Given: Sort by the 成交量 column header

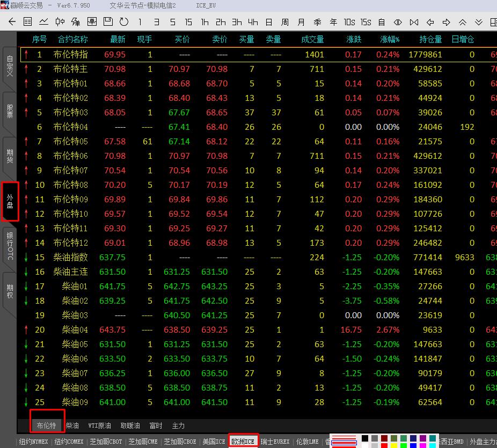Looking at the screenshot, I should 312,39.
